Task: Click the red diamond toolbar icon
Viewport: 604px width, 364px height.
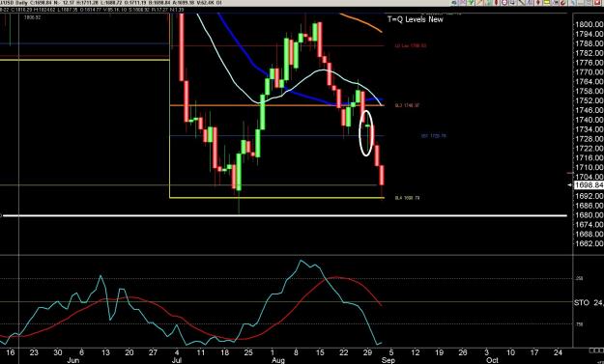Action: click(538, 2)
